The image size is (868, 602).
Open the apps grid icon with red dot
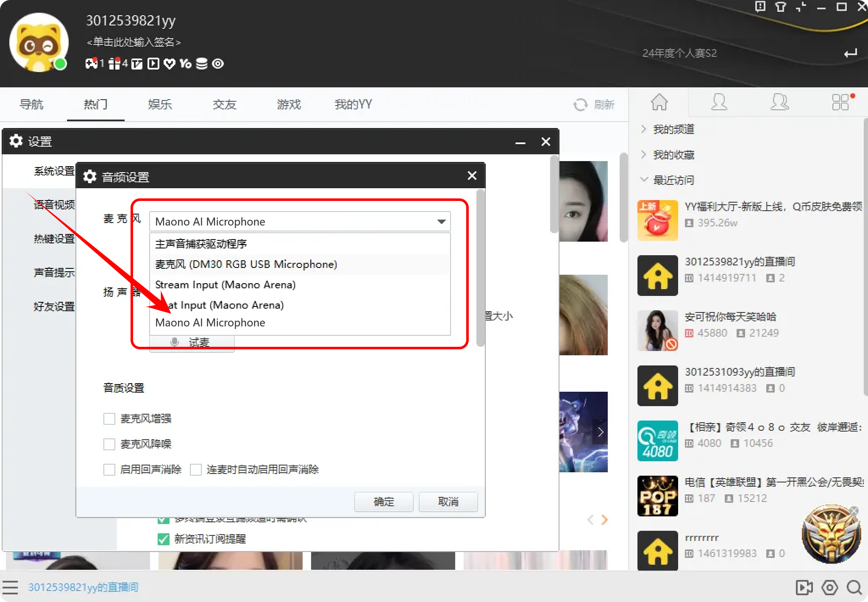coord(841,102)
